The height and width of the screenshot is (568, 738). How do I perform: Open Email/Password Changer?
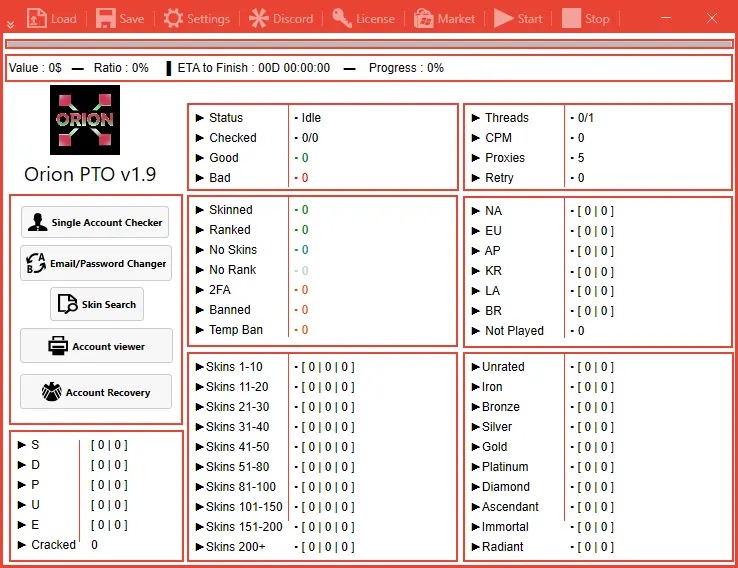tap(96, 263)
